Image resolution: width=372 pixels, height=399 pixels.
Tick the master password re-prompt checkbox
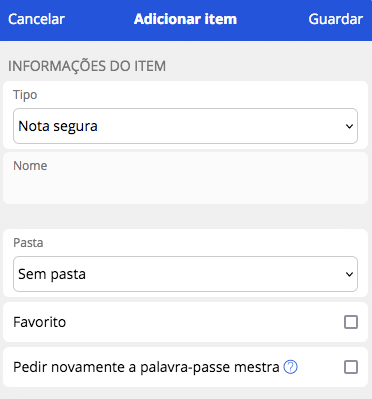(x=351, y=367)
